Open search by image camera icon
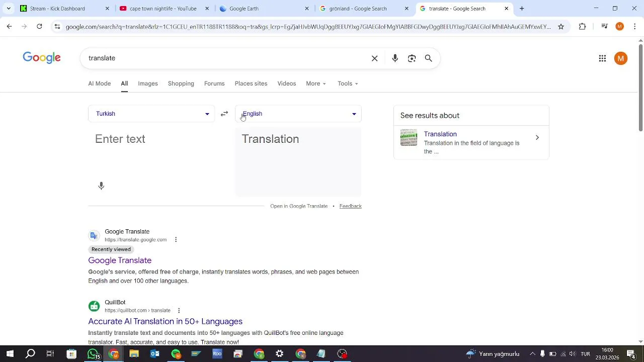644x362 pixels. point(412,58)
